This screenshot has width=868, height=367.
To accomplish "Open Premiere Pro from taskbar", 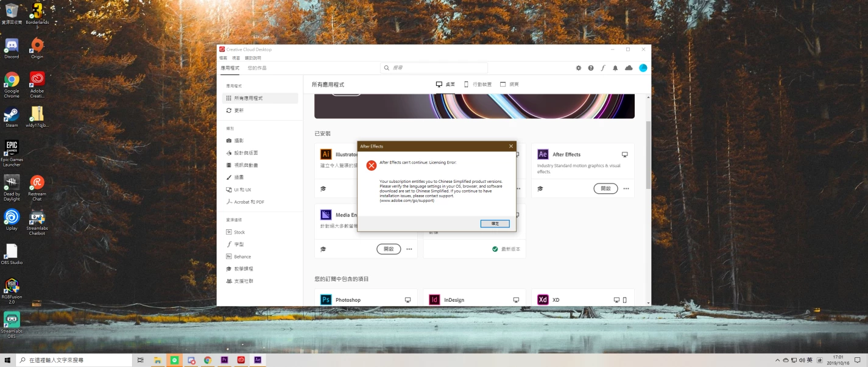I will point(225,360).
